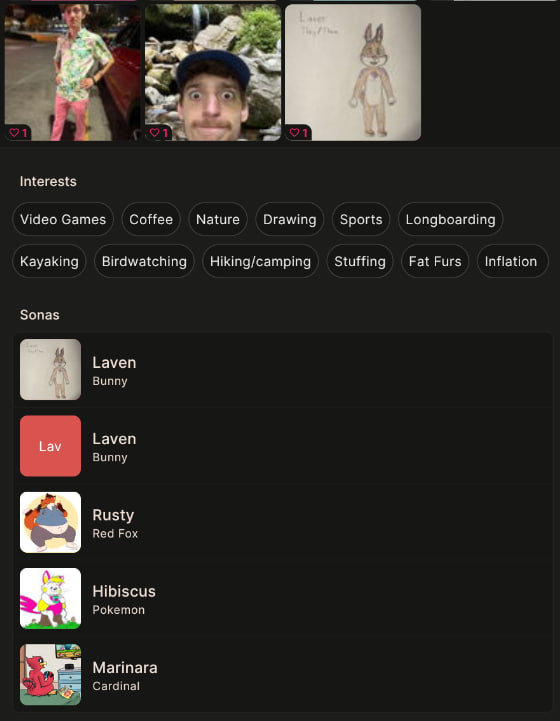Open the Hibiscus Pokemon sona avatar
560x721 pixels.
point(51,598)
